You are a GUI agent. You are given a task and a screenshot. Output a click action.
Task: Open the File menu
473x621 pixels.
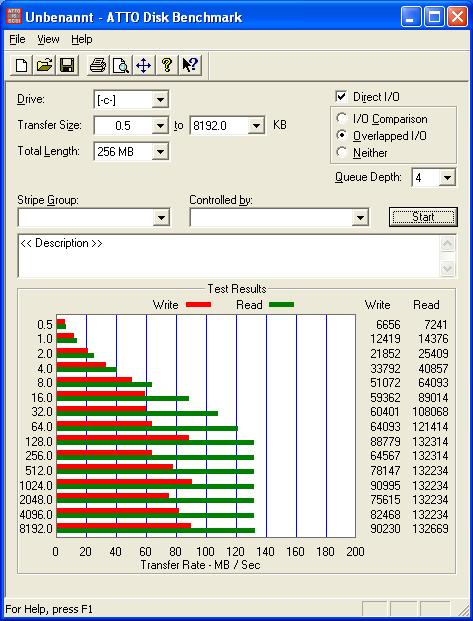17,39
